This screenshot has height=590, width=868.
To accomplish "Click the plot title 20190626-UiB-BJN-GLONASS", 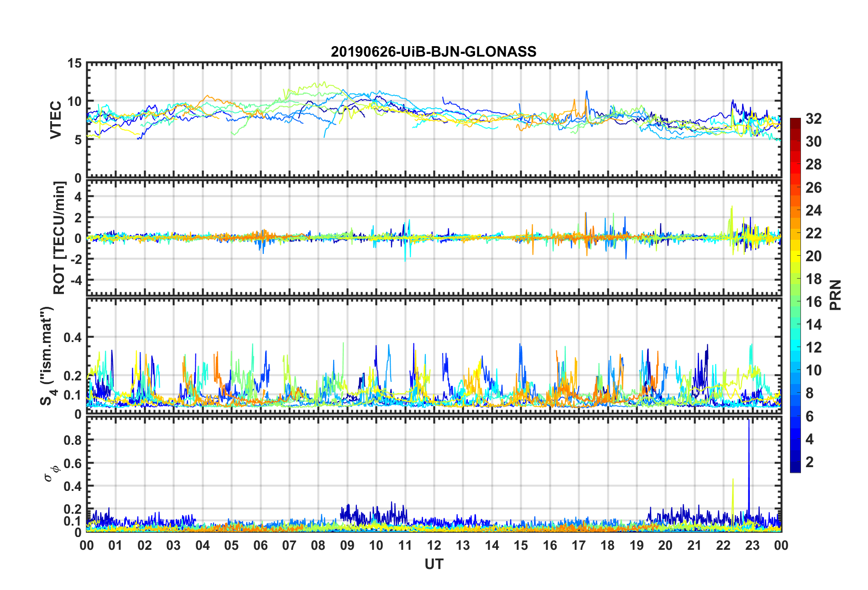I will click(434, 52).
